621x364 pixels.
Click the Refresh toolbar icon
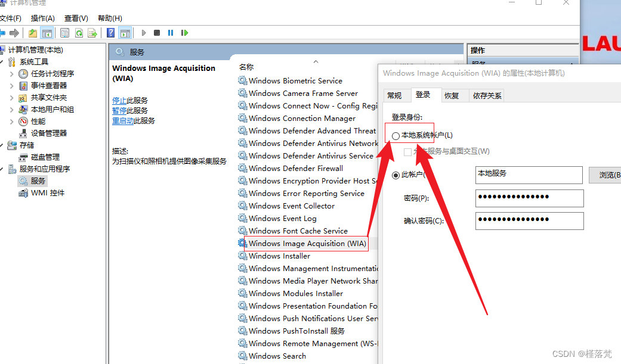pos(79,33)
